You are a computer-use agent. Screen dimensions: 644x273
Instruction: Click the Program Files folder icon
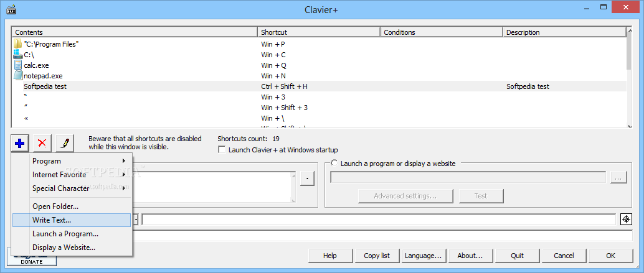17,44
